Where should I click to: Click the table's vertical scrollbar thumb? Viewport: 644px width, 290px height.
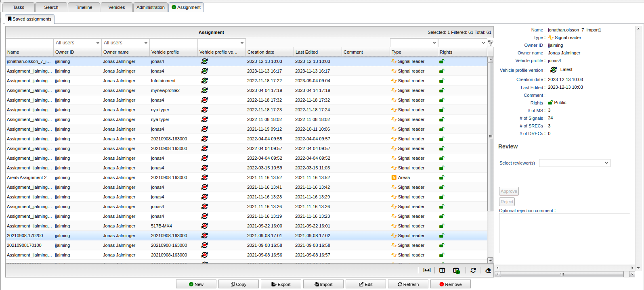click(491, 136)
